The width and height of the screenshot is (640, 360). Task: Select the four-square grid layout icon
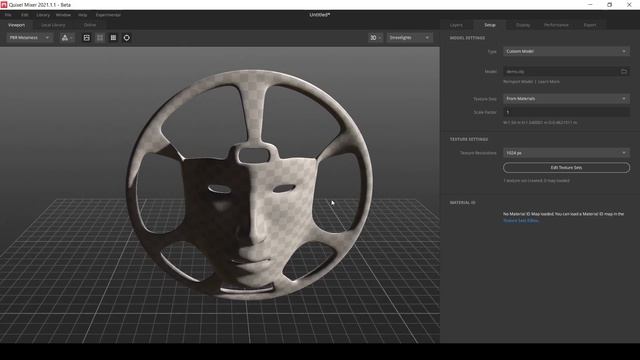(x=100, y=38)
